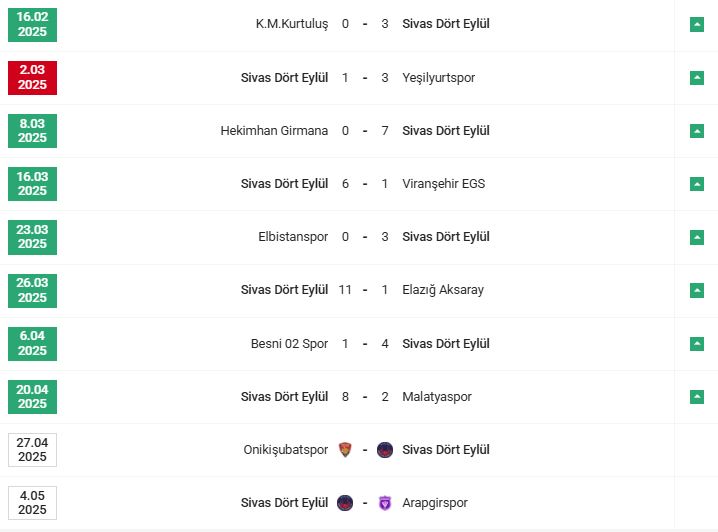Viewport: 718px width, 532px height.
Task: Expand the Besni 02 Spor match arrow
Action: click(697, 344)
